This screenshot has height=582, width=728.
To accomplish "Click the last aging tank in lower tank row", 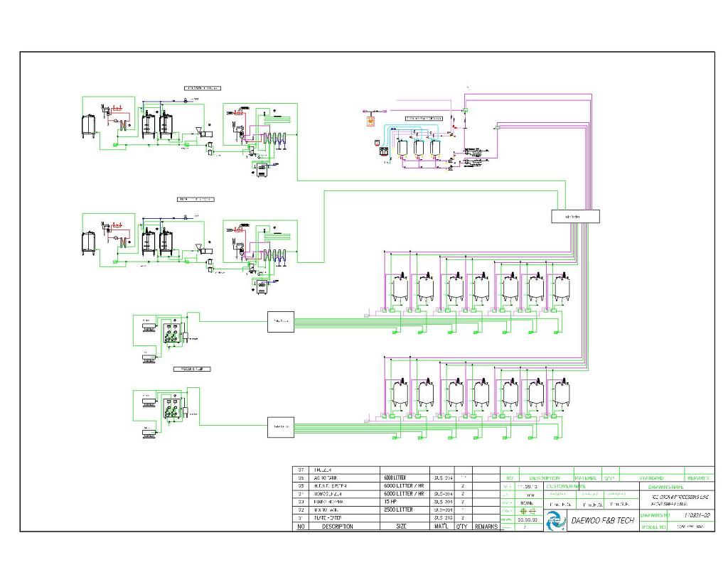I will (562, 394).
